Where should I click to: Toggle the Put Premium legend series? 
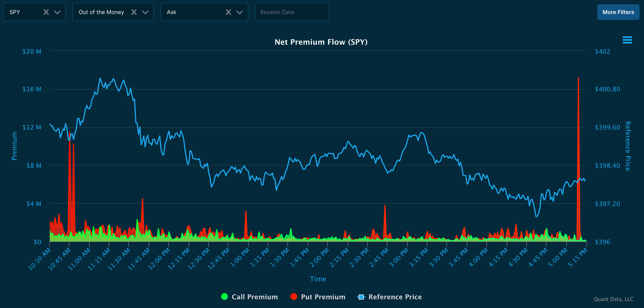point(318,297)
